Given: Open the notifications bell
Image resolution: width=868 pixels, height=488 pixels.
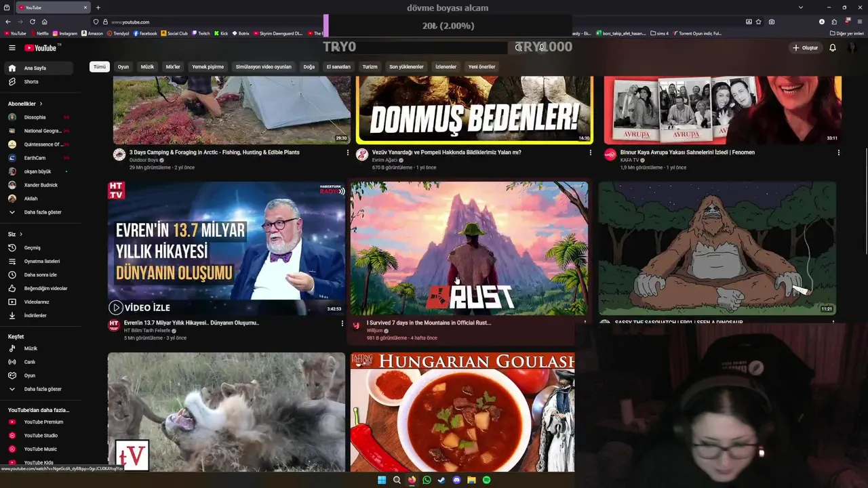Looking at the screenshot, I should point(833,47).
